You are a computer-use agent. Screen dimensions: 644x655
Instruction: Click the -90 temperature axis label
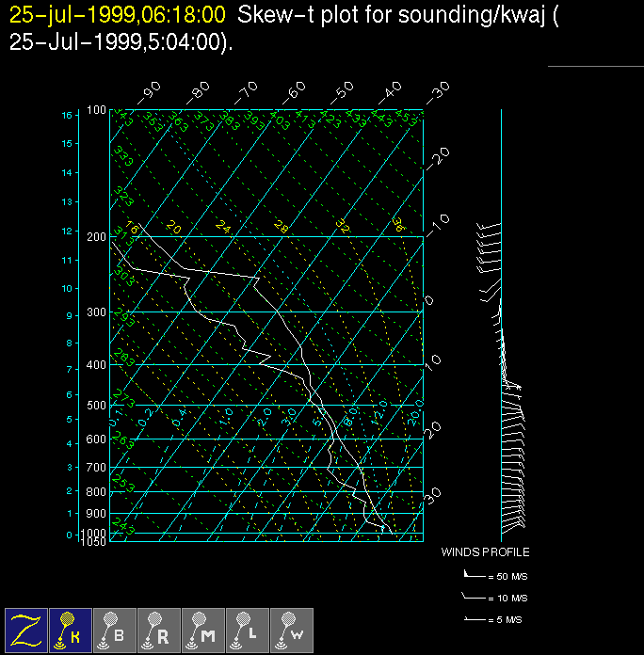tap(150, 90)
